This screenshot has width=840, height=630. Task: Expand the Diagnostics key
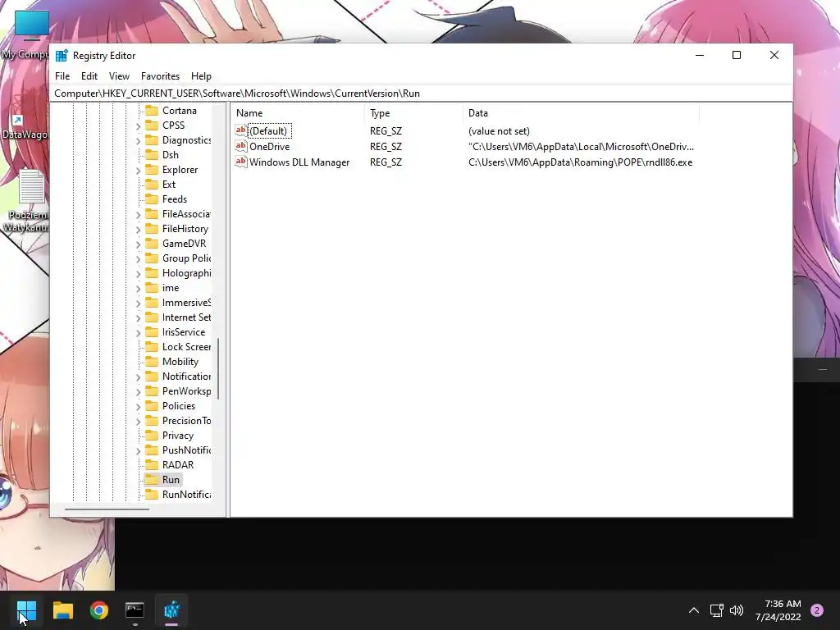[x=138, y=141]
